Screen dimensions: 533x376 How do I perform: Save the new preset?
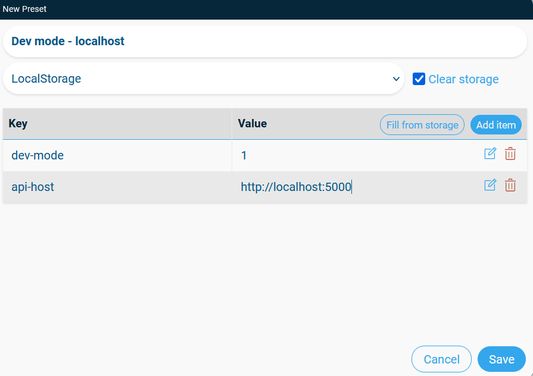(501, 359)
